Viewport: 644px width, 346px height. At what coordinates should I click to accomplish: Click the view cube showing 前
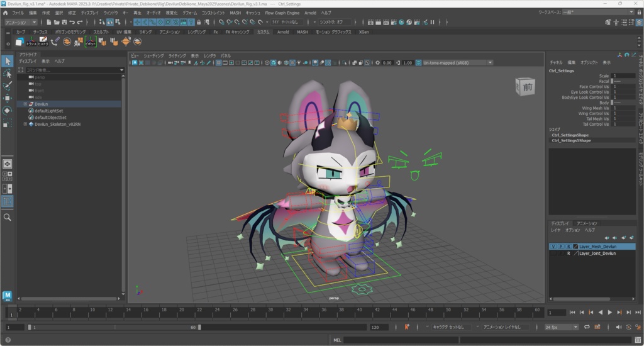point(525,87)
